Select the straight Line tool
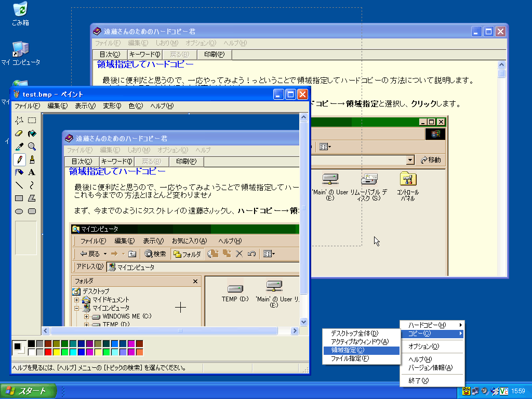This screenshot has height=399, width=532. [x=19, y=185]
